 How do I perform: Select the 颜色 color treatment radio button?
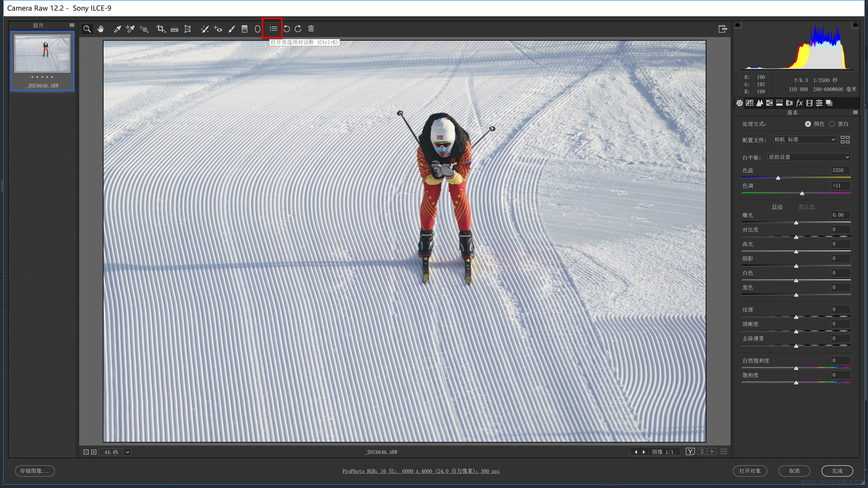pyautogui.click(x=808, y=124)
